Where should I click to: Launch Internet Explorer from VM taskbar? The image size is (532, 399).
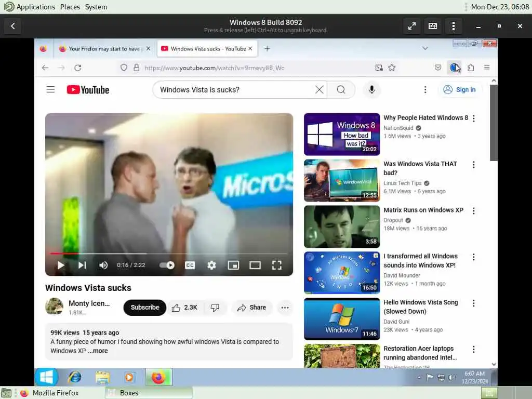click(75, 377)
